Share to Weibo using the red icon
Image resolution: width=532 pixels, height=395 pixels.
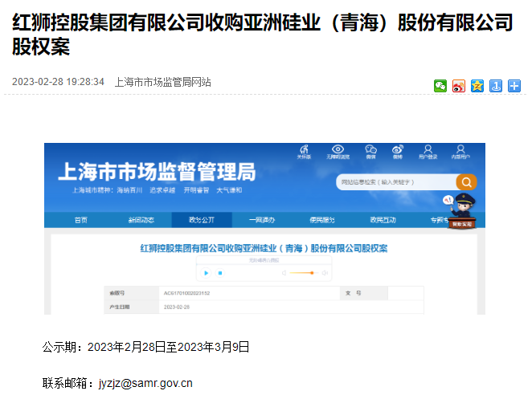459,86
